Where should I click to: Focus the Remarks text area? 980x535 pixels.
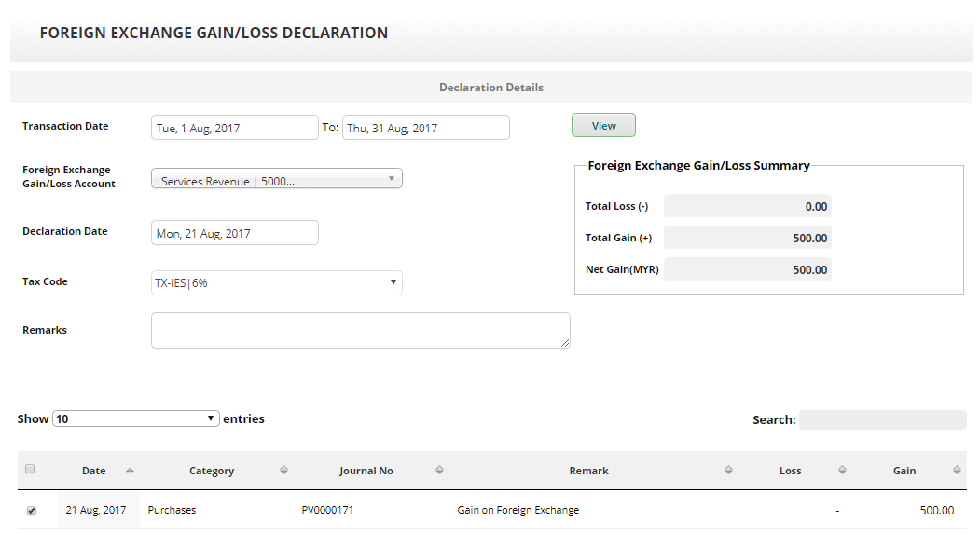pos(360,330)
